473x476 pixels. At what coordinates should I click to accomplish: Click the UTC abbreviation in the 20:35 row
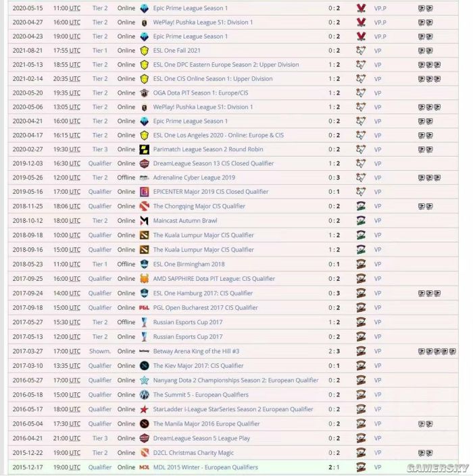click(x=75, y=79)
